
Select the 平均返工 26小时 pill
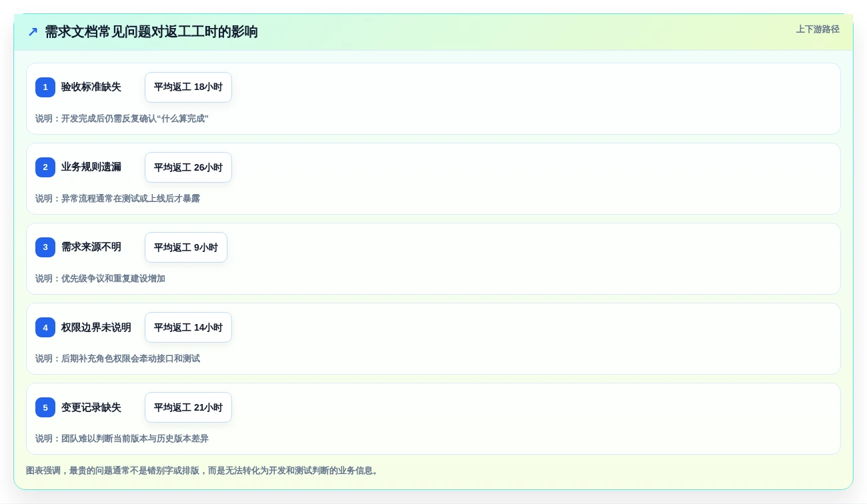point(188,167)
